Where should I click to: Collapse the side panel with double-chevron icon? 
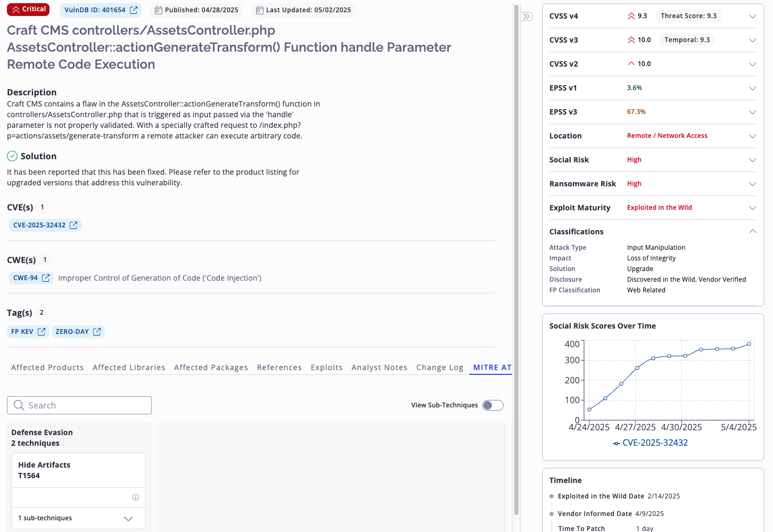tap(527, 17)
